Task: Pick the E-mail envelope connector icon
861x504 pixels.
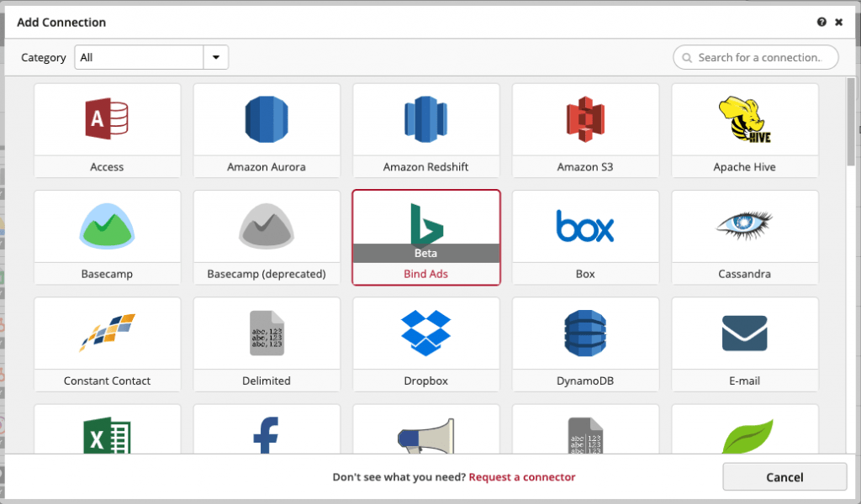Action: tap(745, 333)
